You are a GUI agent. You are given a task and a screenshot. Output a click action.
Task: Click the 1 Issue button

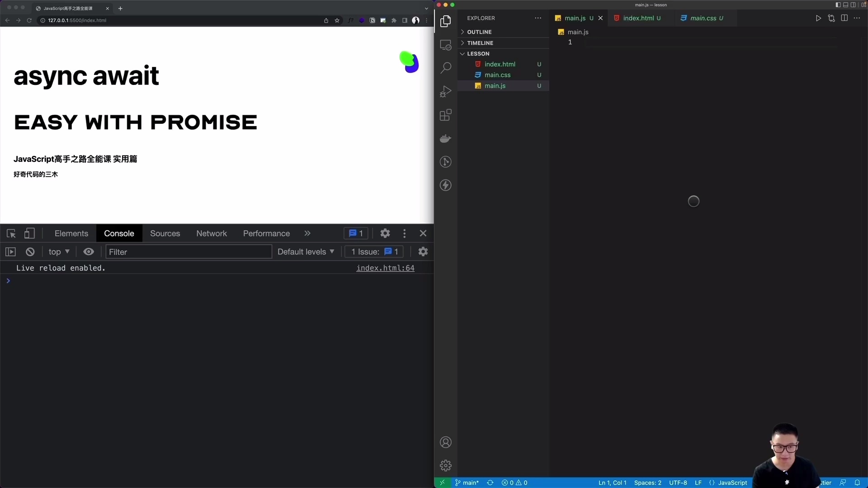click(x=373, y=252)
